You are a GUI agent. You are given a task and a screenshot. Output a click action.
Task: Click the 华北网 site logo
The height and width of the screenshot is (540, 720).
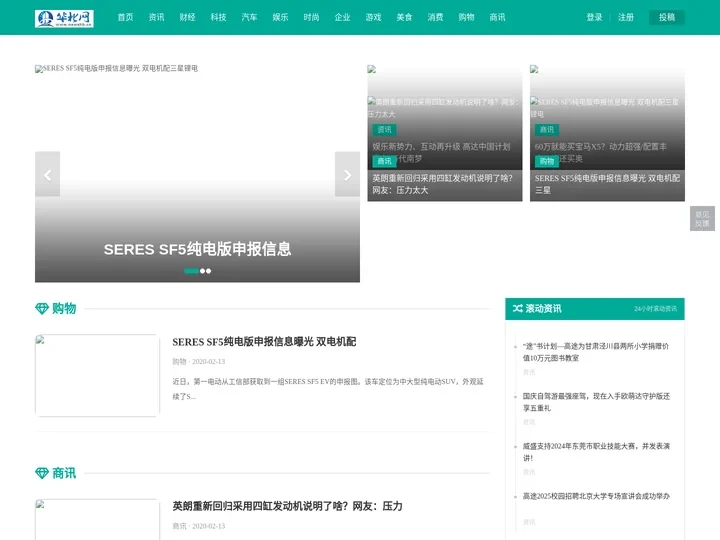coord(64,18)
